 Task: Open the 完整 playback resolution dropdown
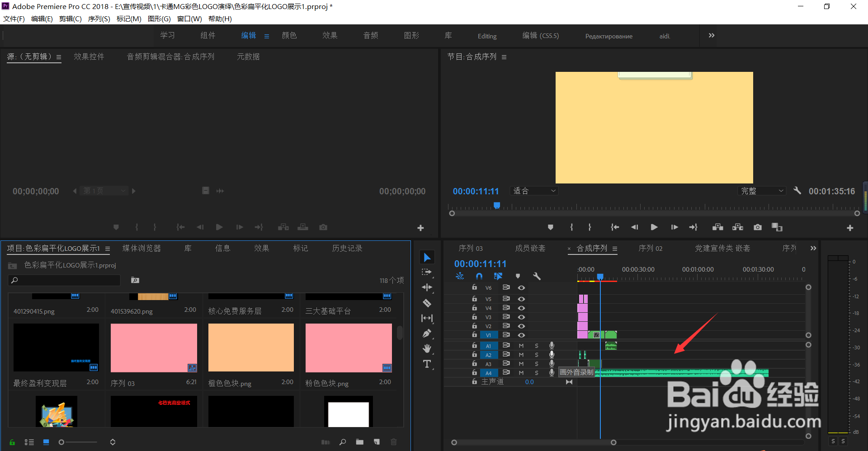761,190
